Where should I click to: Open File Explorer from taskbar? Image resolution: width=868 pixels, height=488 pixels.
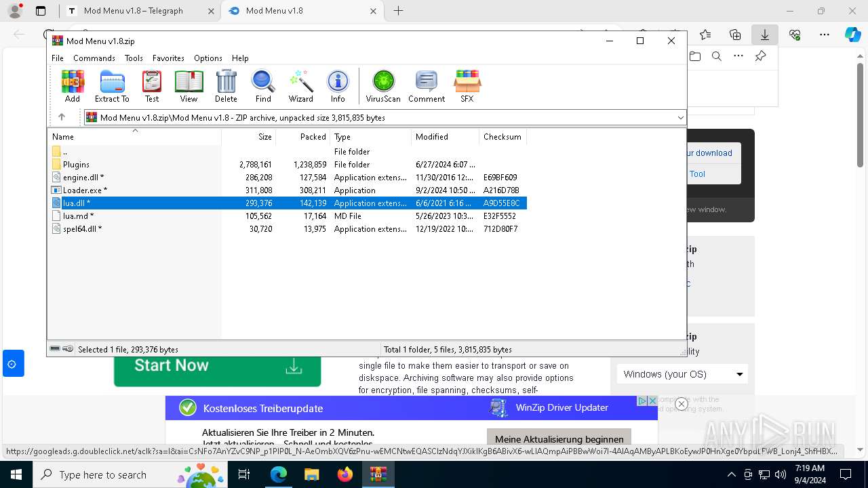312,474
